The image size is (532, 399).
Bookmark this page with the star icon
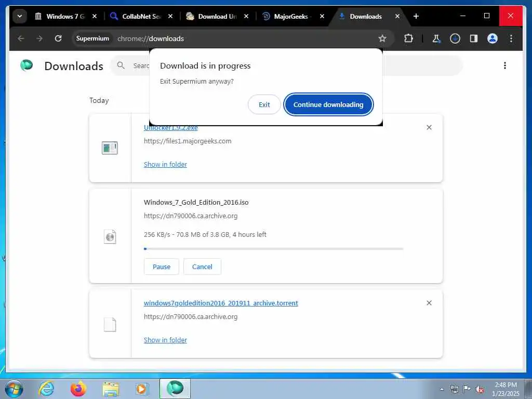(x=382, y=38)
